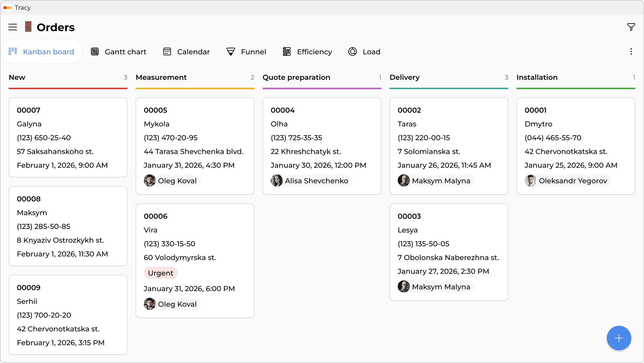Click Maksym Malyna chip on order 00002
644x363 pixels.
(436, 181)
